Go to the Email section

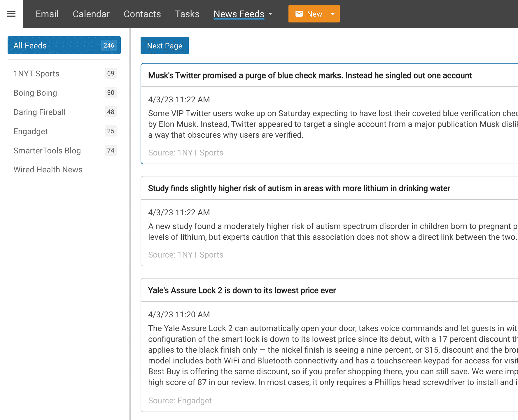47,14
